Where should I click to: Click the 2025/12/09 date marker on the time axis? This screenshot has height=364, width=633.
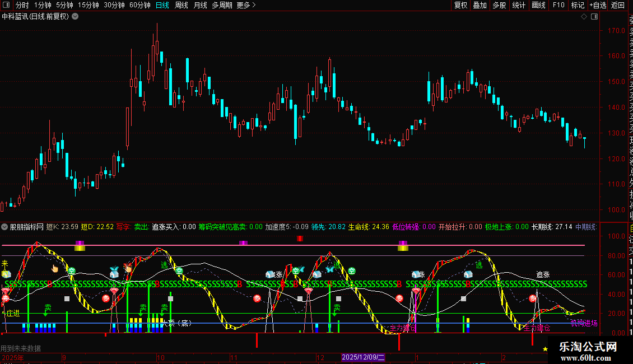pyautogui.click(x=363, y=357)
